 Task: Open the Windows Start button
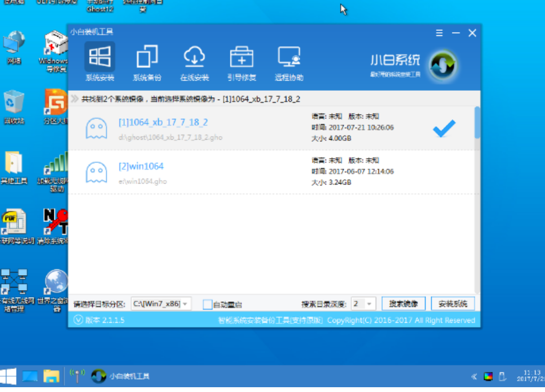[9, 377]
